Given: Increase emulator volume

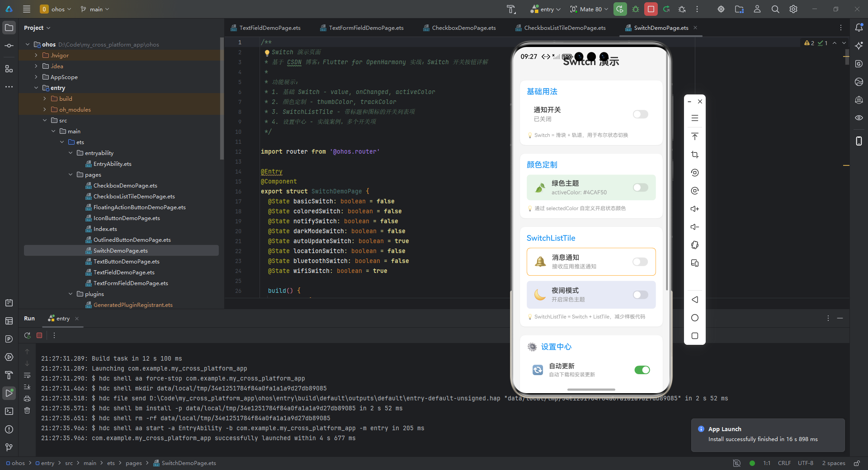Looking at the screenshot, I should [x=695, y=209].
